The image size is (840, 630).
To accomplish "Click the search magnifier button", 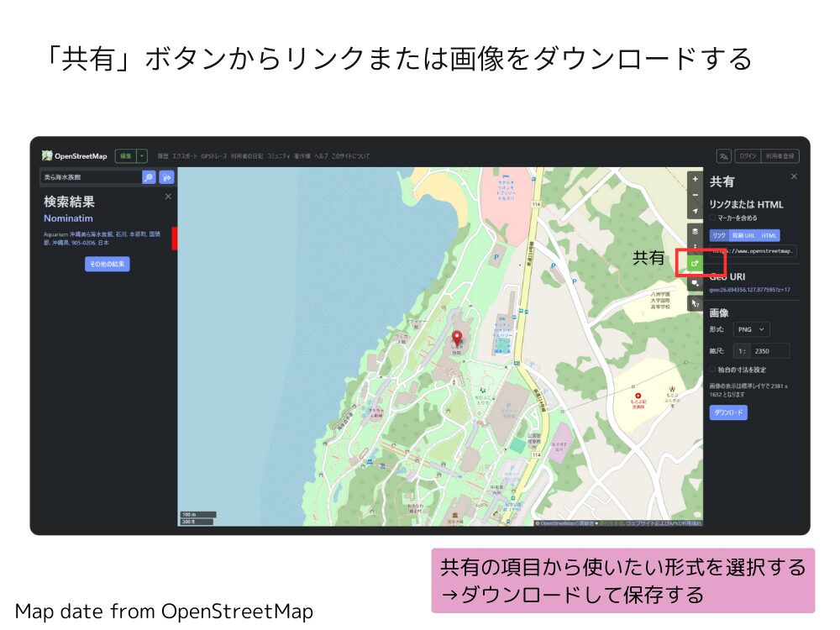I will pyautogui.click(x=149, y=177).
